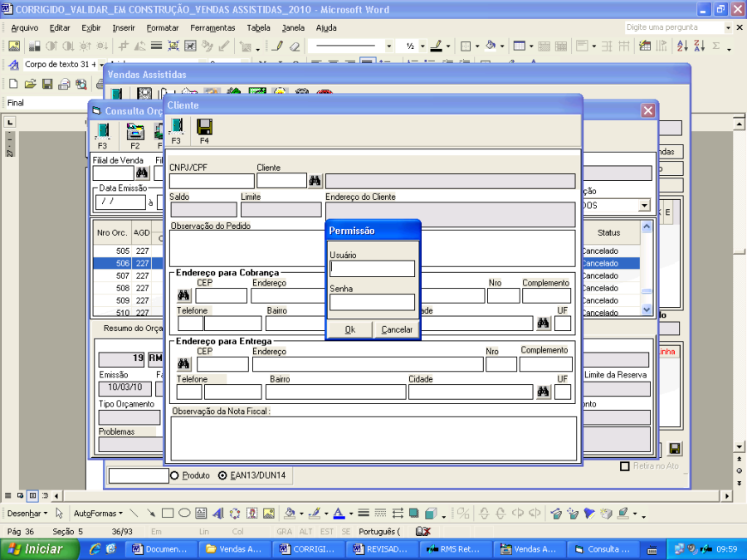Click binoculars icon next to Filial de Venda
The height and width of the screenshot is (560, 747).
142,173
